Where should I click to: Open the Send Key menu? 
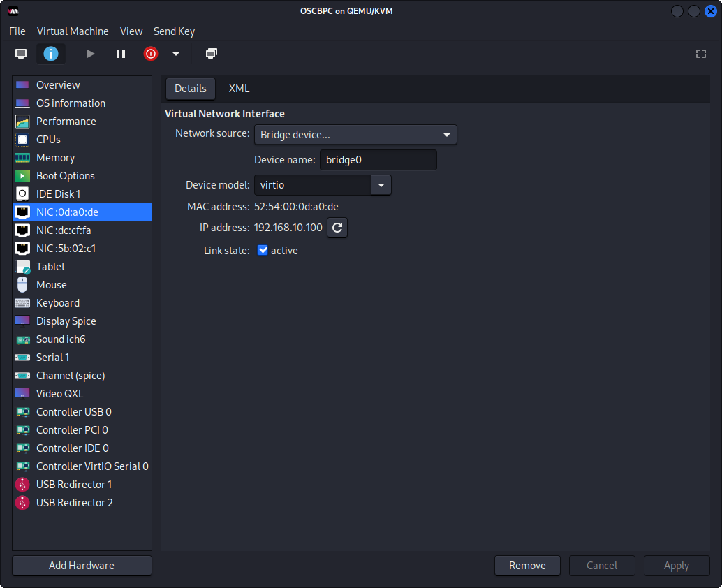[x=174, y=31]
